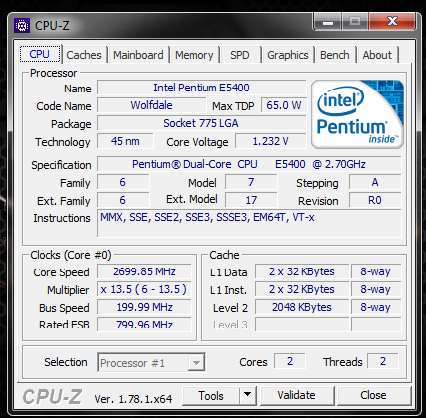
Task: Switch to the Mainboard tab
Action: 138,55
